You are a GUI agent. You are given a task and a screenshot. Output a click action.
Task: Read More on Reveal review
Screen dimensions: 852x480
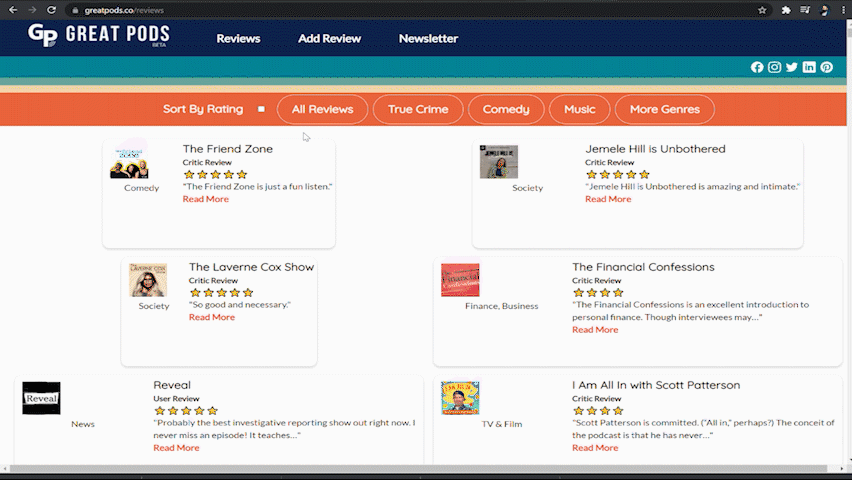[x=176, y=447]
